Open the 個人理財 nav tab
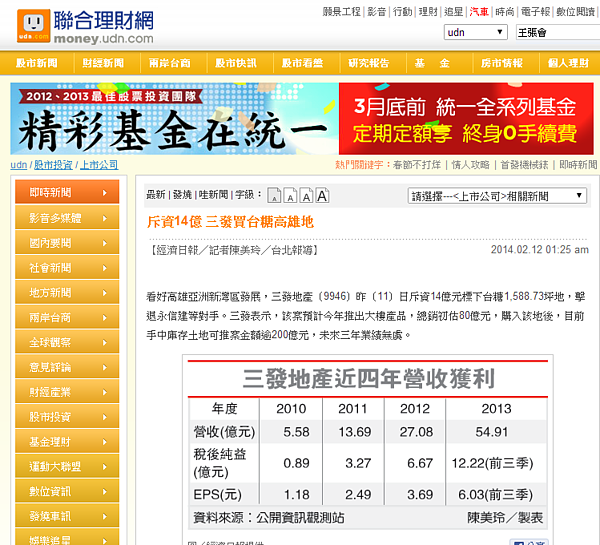This screenshot has height=545, width=600. point(568,63)
